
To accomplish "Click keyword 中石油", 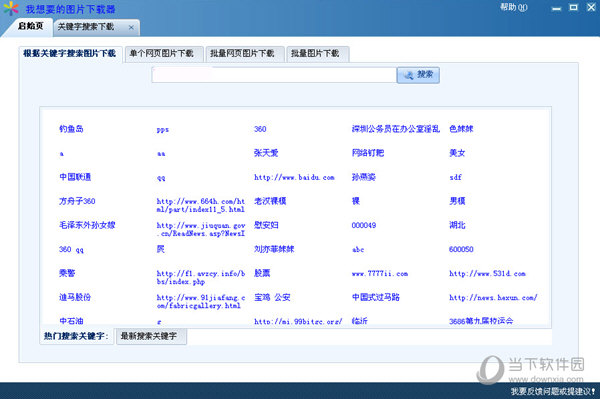I will pyautogui.click(x=71, y=321).
